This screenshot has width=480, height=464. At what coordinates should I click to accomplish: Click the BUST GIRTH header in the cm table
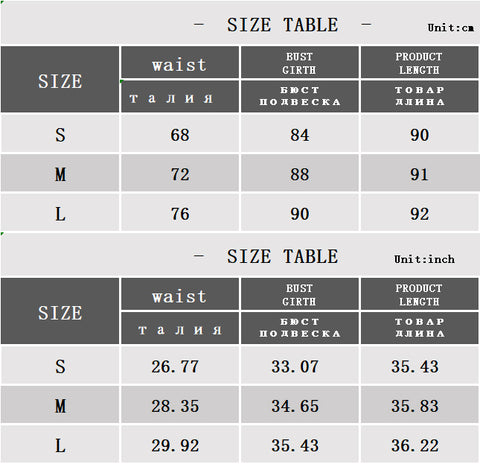[x=300, y=62]
